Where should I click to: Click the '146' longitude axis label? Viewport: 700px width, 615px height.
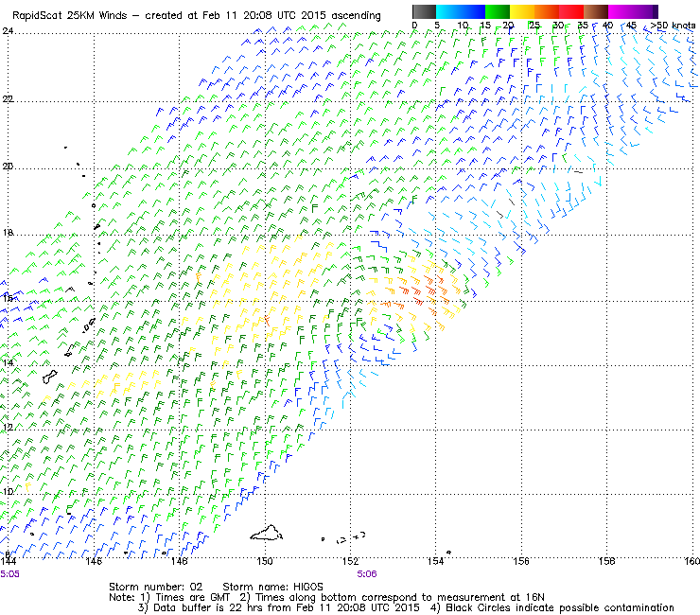(x=94, y=561)
